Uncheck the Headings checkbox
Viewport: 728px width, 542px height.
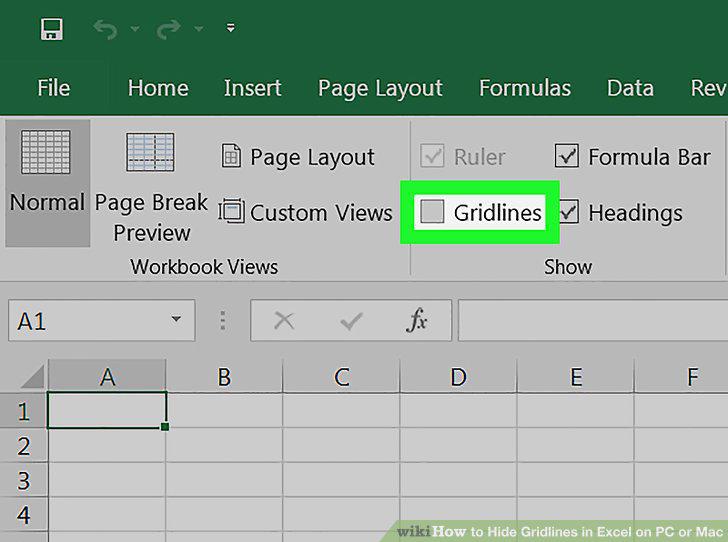pos(568,212)
